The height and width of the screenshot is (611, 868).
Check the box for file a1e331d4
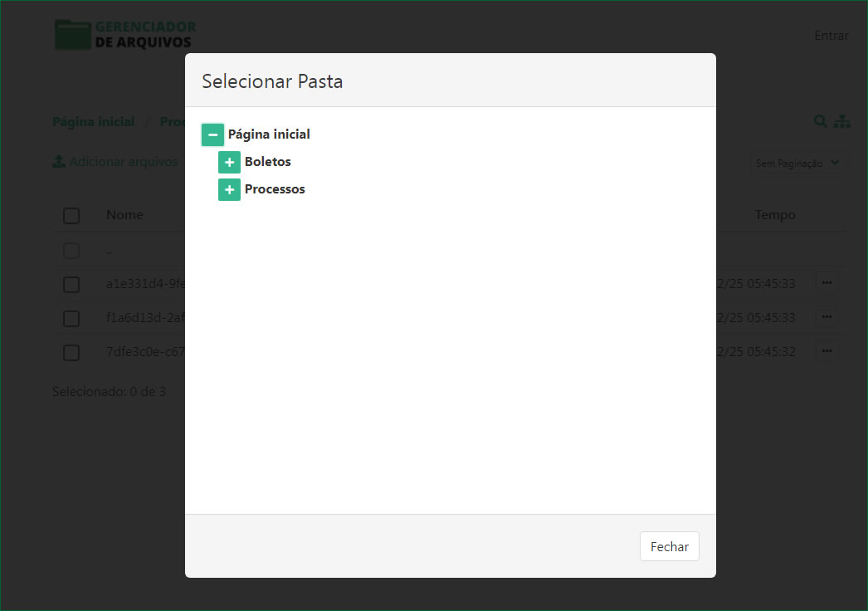click(71, 285)
